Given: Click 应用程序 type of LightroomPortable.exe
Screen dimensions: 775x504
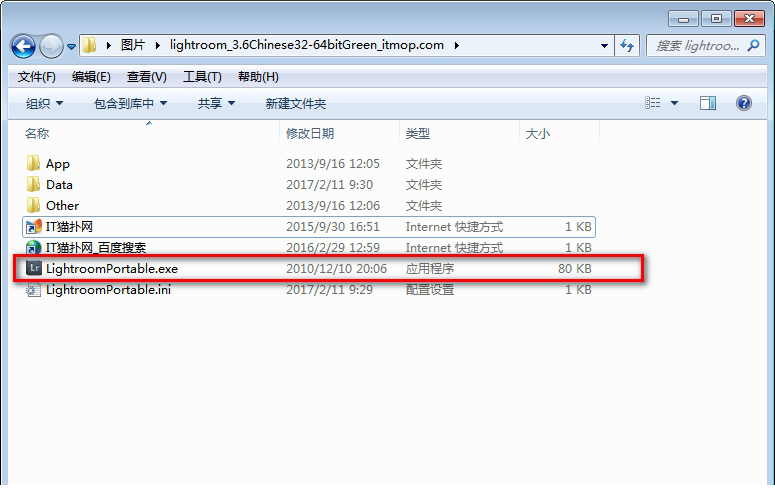Looking at the screenshot, I should (x=430, y=268).
